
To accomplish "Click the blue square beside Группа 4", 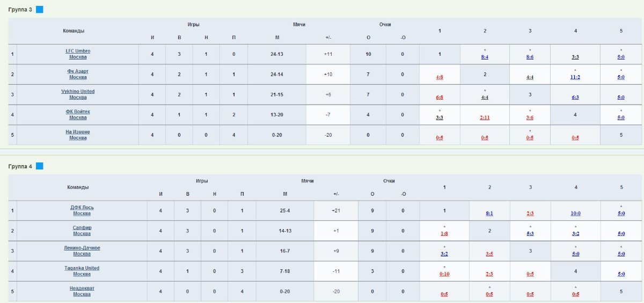I will [40, 166].
